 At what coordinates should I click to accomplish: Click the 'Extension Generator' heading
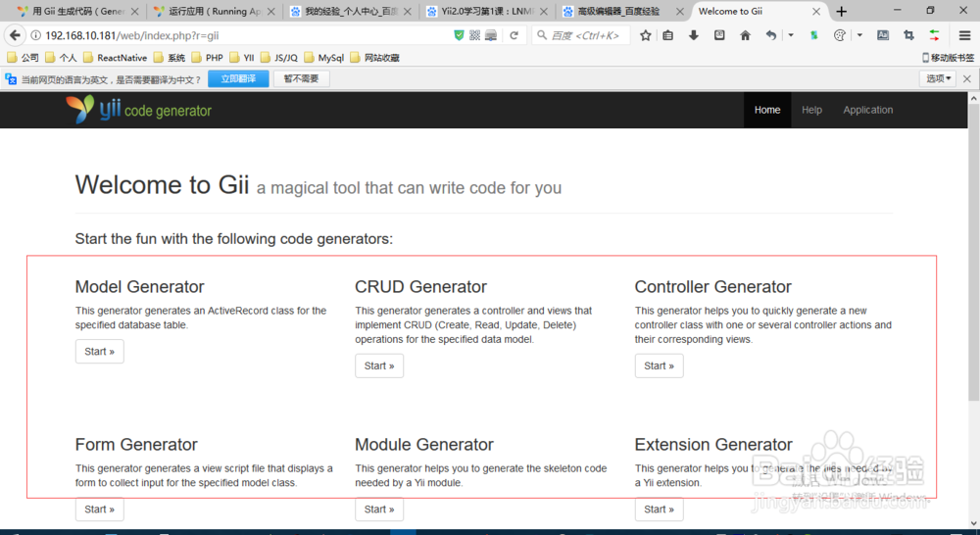click(713, 445)
